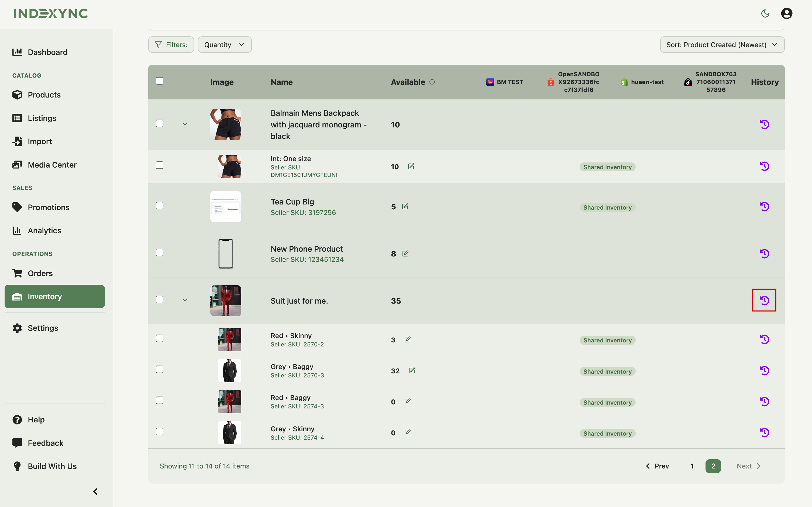Click the Available column info icon
812x507 pixels.
[432, 82]
